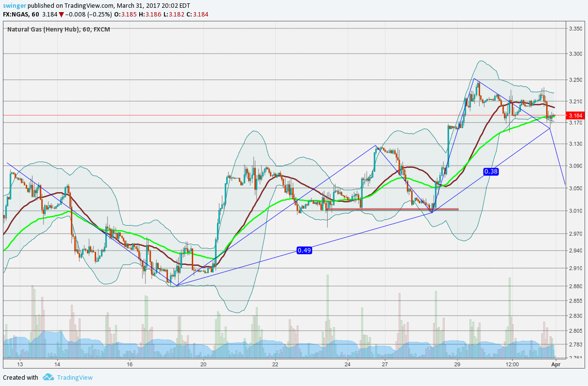The width and height of the screenshot is (588, 386).
Task: Click the 3.300 price axis label
Action: click(575, 54)
